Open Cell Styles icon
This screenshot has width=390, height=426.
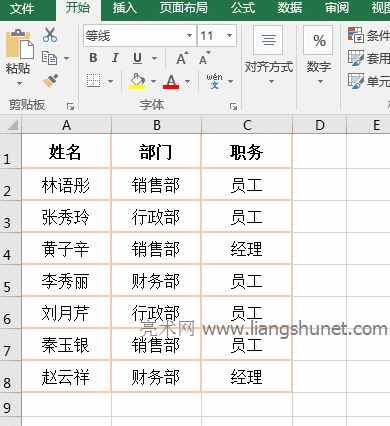click(x=355, y=81)
